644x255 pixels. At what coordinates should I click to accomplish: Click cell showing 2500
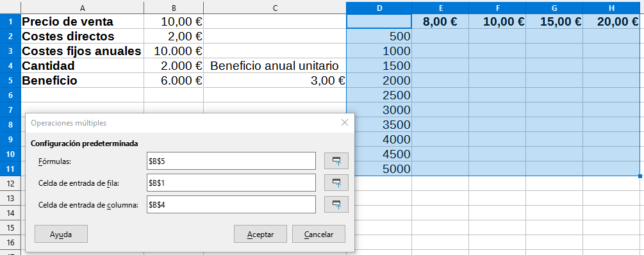click(379, 95)
